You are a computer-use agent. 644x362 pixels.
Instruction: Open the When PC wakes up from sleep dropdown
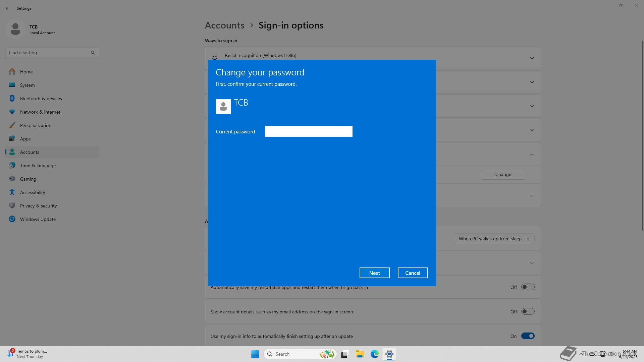tap(494, 239)
